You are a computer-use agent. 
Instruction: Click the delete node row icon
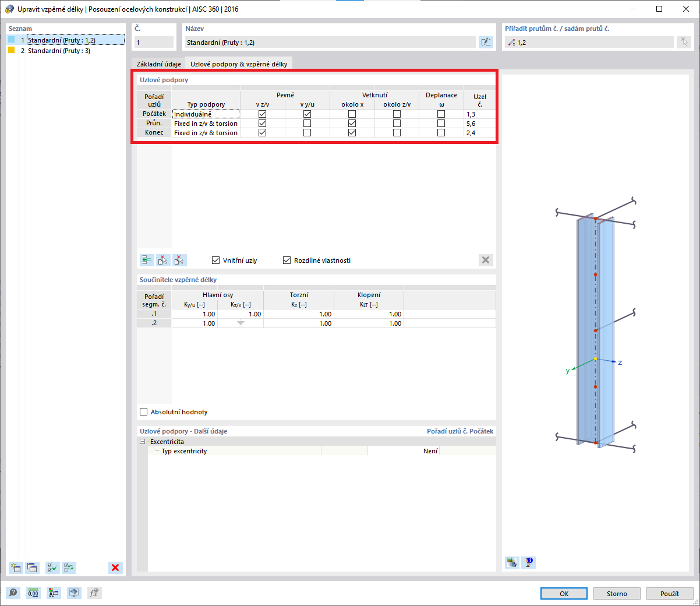pos(162,260)
